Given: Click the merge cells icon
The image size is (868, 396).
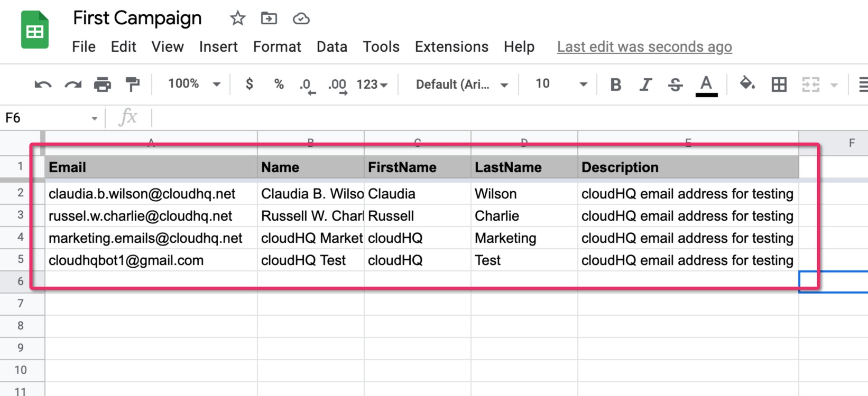Looking at the screenshot, I should tap(810, 84).
